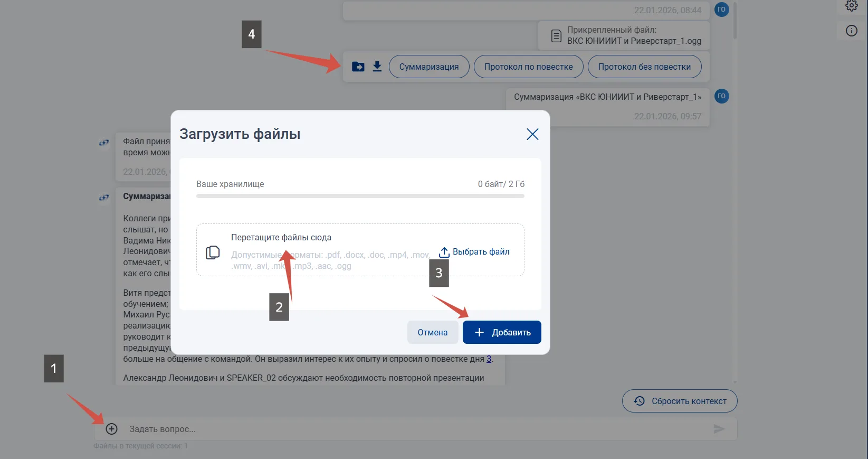Click the Файлы в текущей сессии: 1 label
The height and width of the screenshot is (459, 868).
(x=140, y=446)
